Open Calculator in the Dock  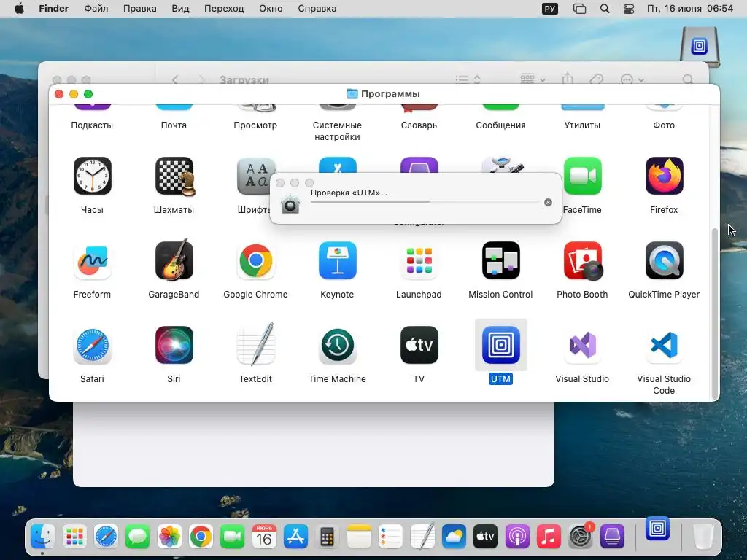click(328, 537)
